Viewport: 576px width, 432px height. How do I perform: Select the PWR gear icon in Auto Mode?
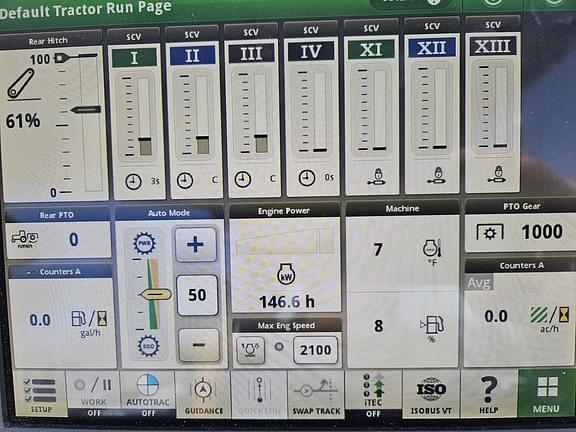point(144,243)
